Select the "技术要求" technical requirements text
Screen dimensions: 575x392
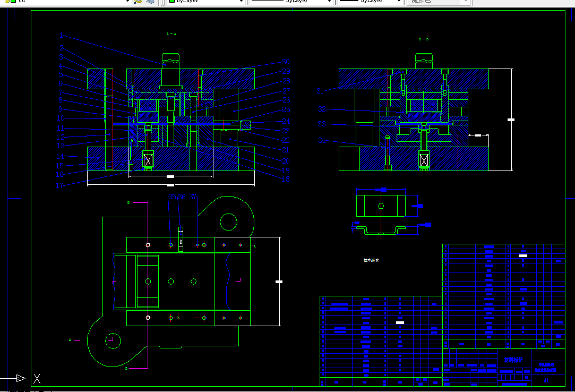click(372, 260)
